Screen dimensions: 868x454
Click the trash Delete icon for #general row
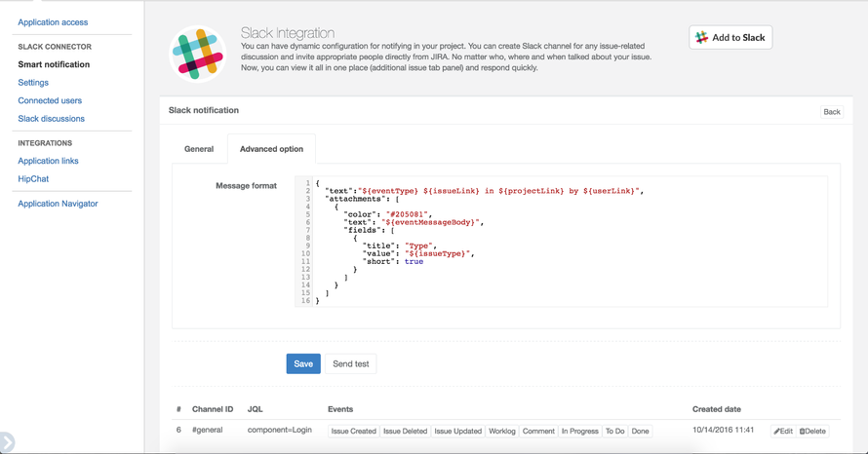[812, 432]
